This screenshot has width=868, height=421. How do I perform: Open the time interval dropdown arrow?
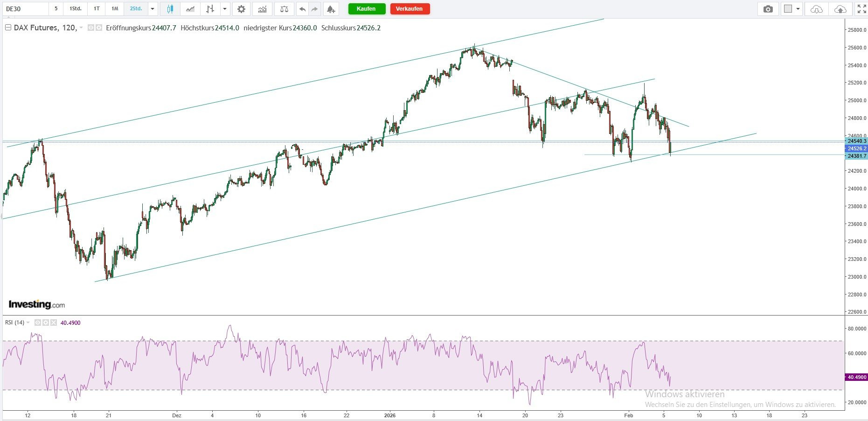pyautogui.click(x=153, y=9)
